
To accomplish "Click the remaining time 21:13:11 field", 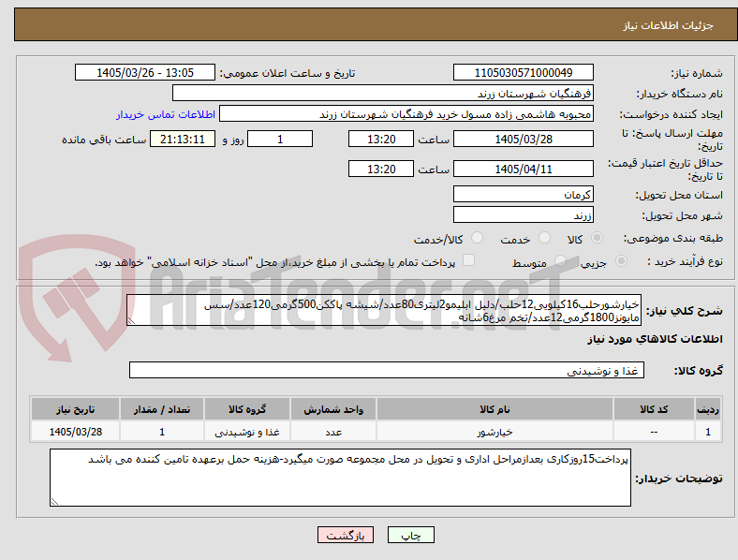I will [183, 139].
